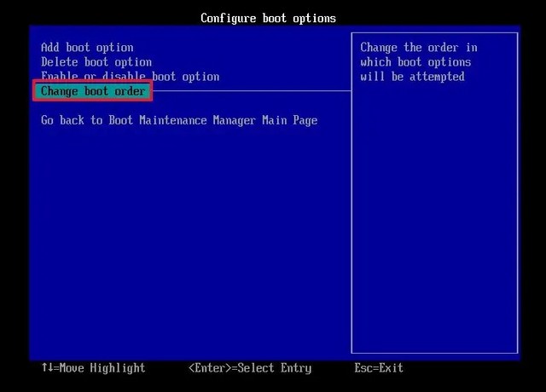Click the Configure boot options title

pos(268,18)
